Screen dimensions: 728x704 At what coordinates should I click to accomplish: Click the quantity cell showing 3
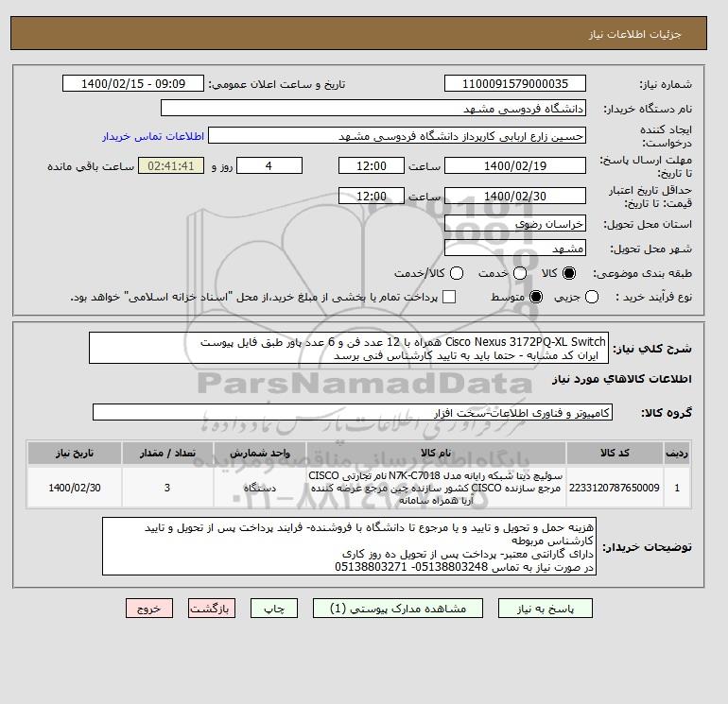click(x=167, y=488)
